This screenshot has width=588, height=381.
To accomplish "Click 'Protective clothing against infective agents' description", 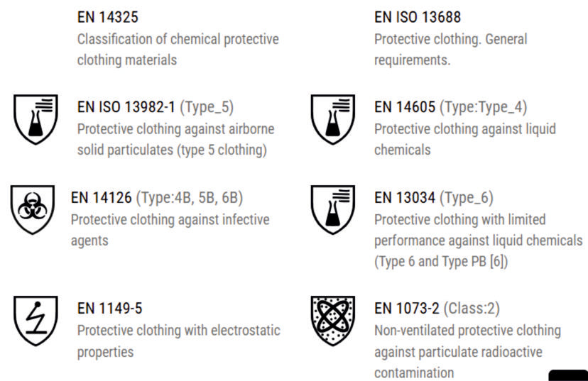I will (x=170, y=230).
